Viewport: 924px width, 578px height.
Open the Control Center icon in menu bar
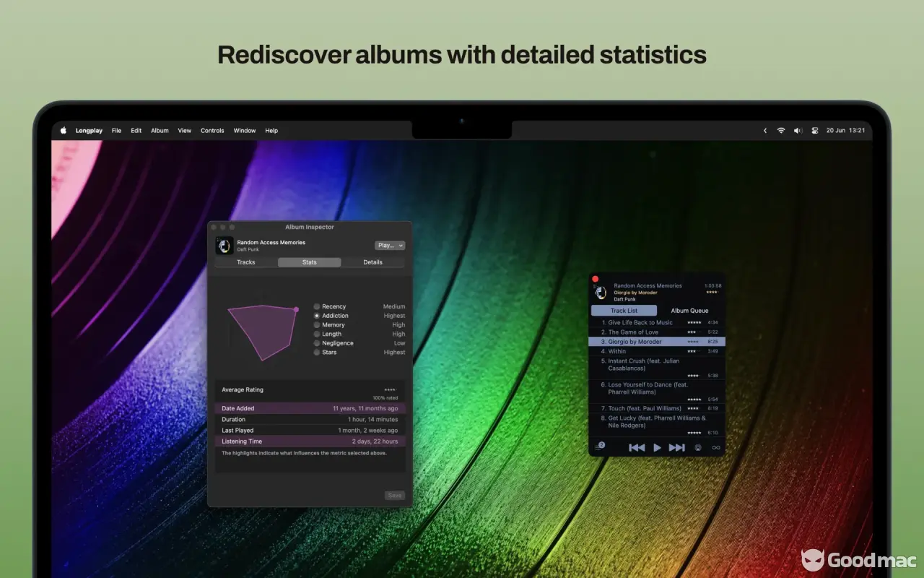tap(815, 131)
